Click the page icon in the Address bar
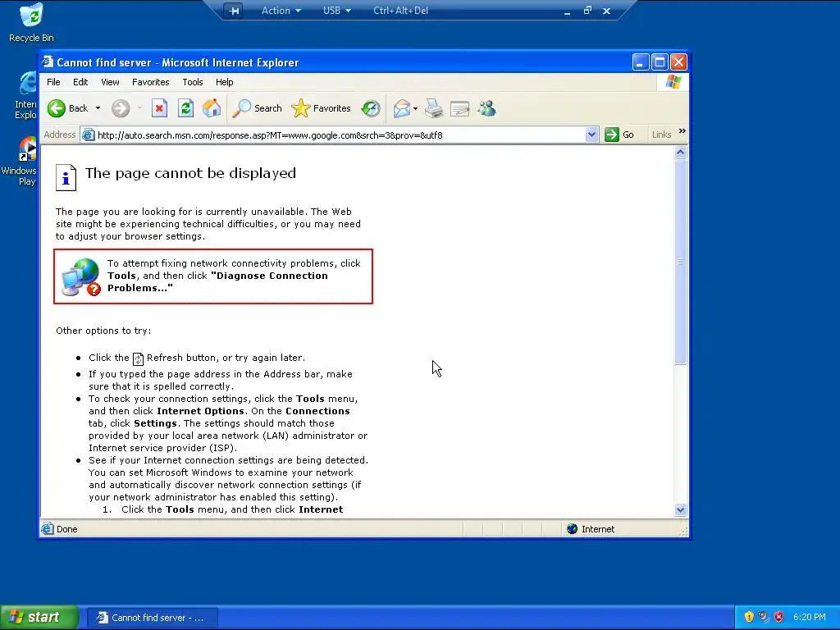The height and width of the screenshot is (630, 840). [88, 135]
